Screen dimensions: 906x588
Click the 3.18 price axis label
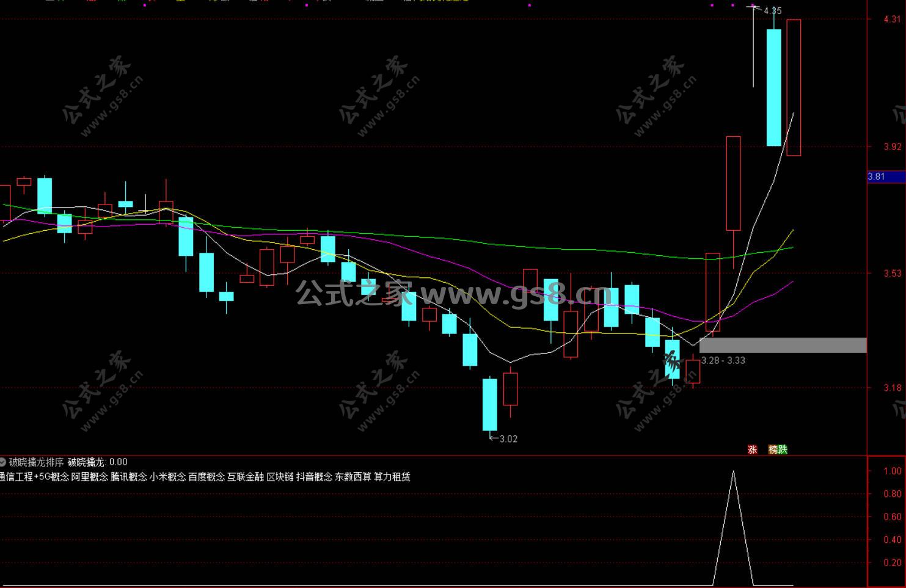pyautogui.click(x=892, y=388)
